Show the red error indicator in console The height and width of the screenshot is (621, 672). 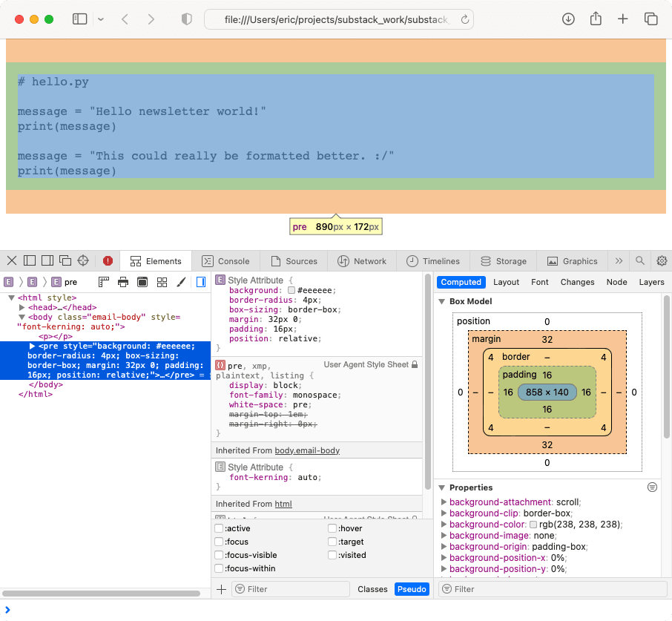(108, 260)
